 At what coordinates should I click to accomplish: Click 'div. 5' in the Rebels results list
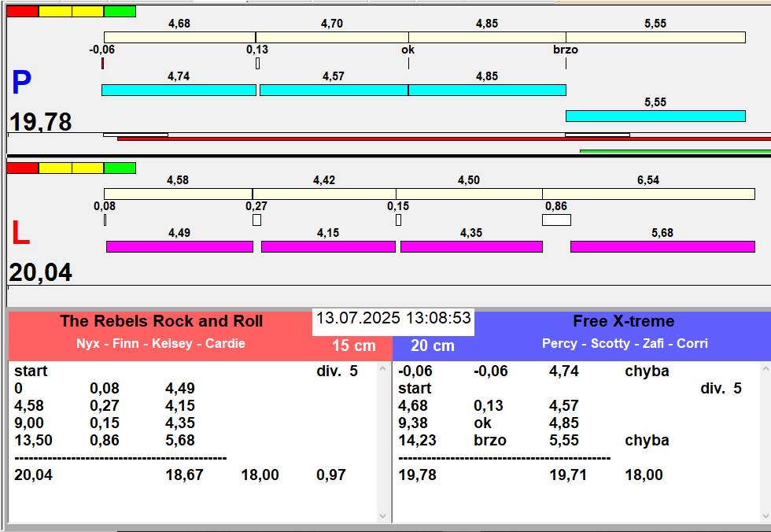pos(338,371)
